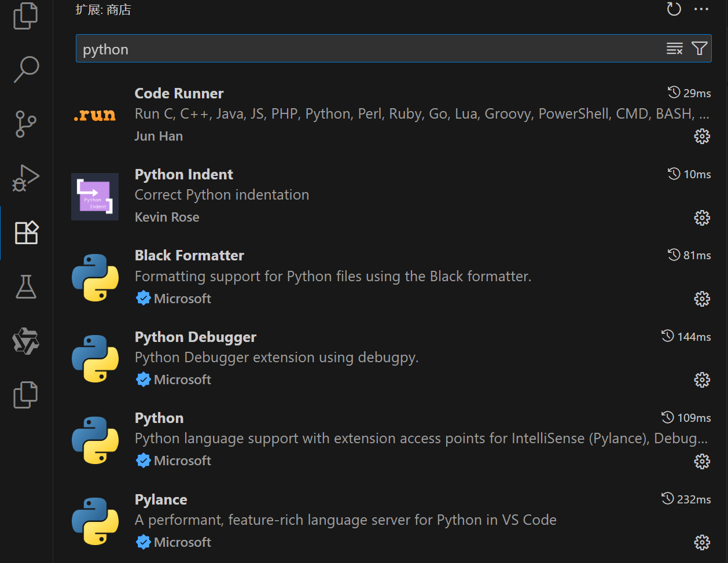Open the Pylance extension title
The image size is (728, 563).
tap(161, 500)
